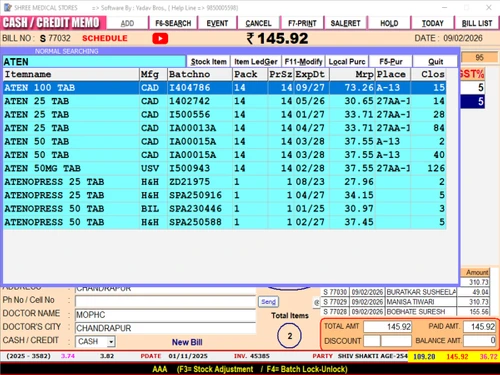Select the ATEN 100 TAB row

tap(224, 88)
